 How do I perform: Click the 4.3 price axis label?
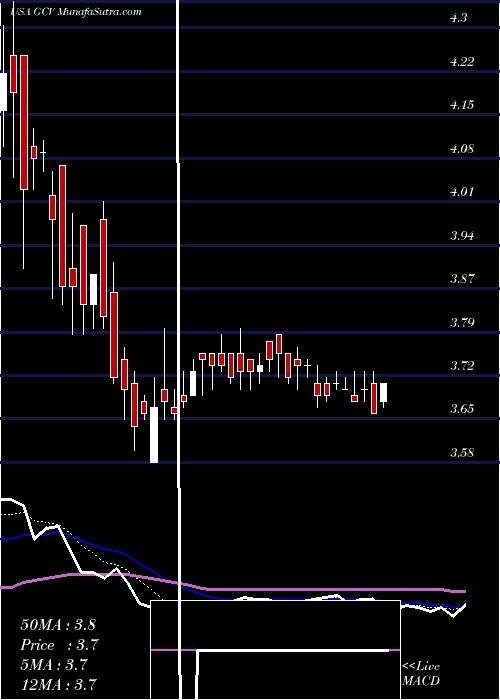tap(459, 18)
